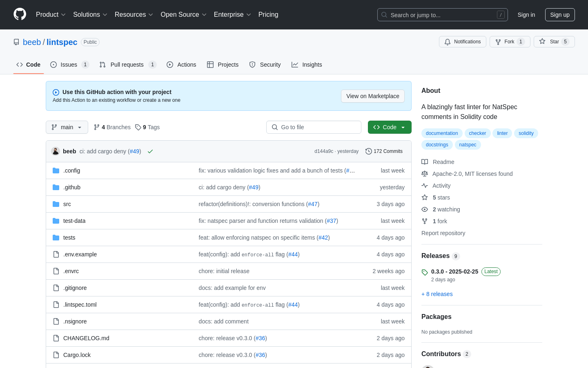The height and width of the screenshot is (368, 588).
Task: Click the Sign in link
Action: click(x=526, y=15)
